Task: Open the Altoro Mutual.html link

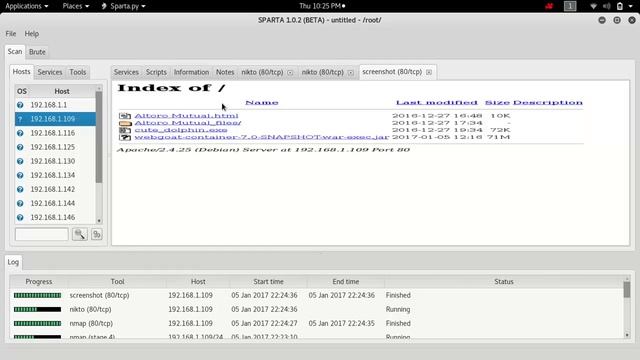Action: pyautogui.click(x=186, y=116)
